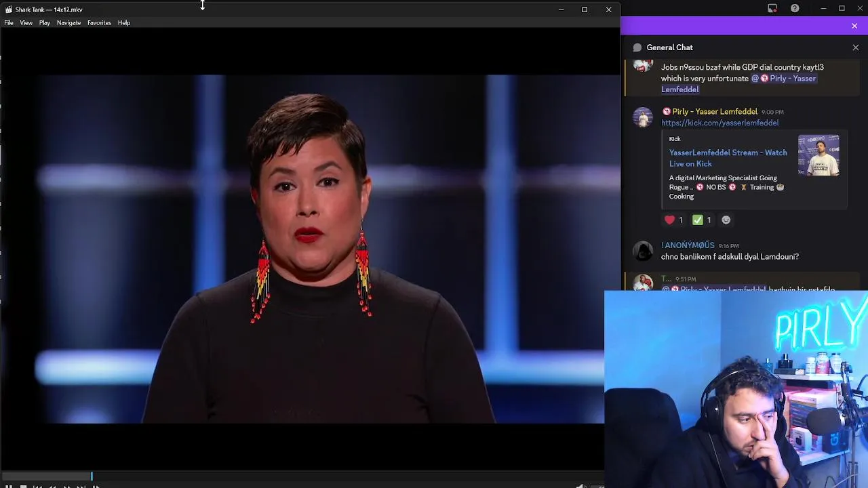
Task: Click the streamer webcam overlay
Action: [x=736, y=389]
